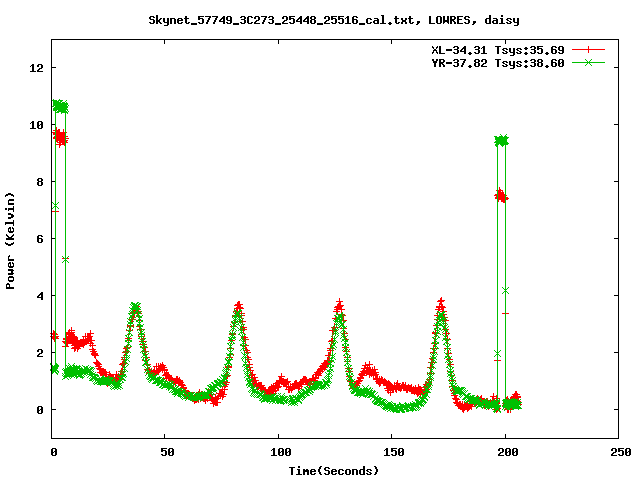Click the x-axis tick label '250'
The height and width of the screenshot is (480, 640).
tap(621, 452)
